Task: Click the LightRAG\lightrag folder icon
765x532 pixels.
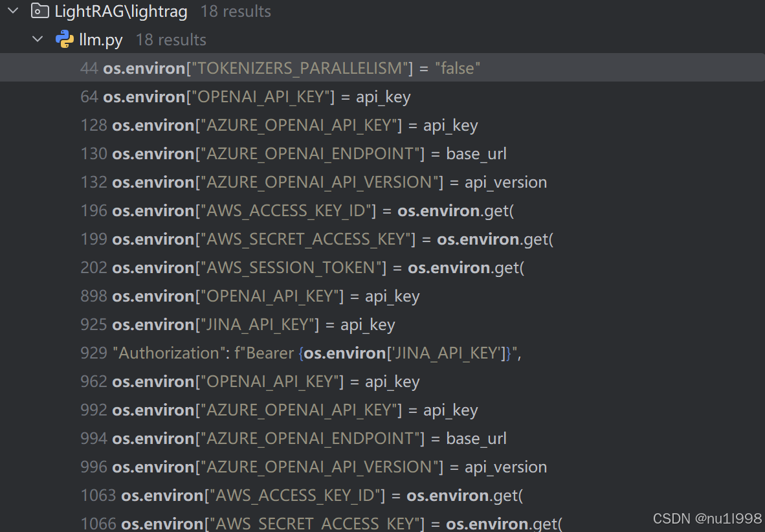Action: click(40, 11)
